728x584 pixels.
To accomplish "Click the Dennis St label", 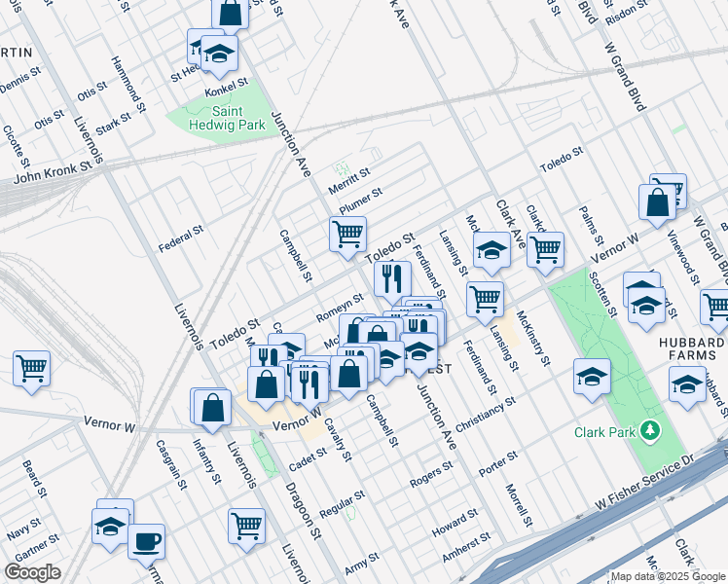I will click(19, 80).
